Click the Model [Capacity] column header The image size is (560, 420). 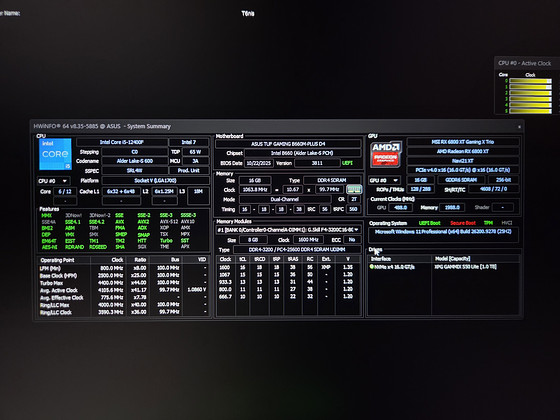[475, 259]
